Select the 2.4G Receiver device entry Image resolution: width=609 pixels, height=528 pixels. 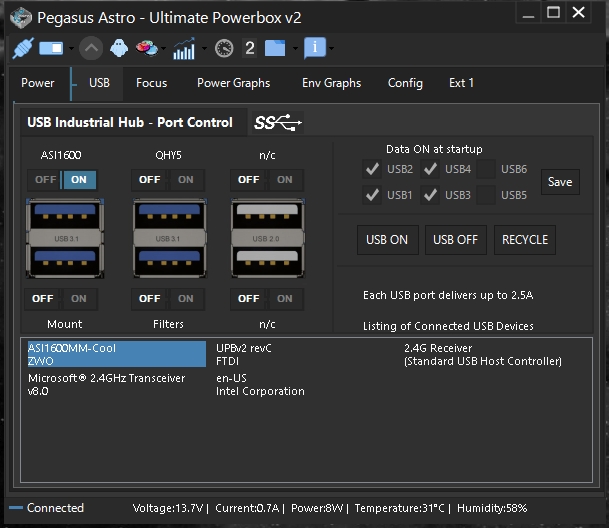[x=483, y=354]
